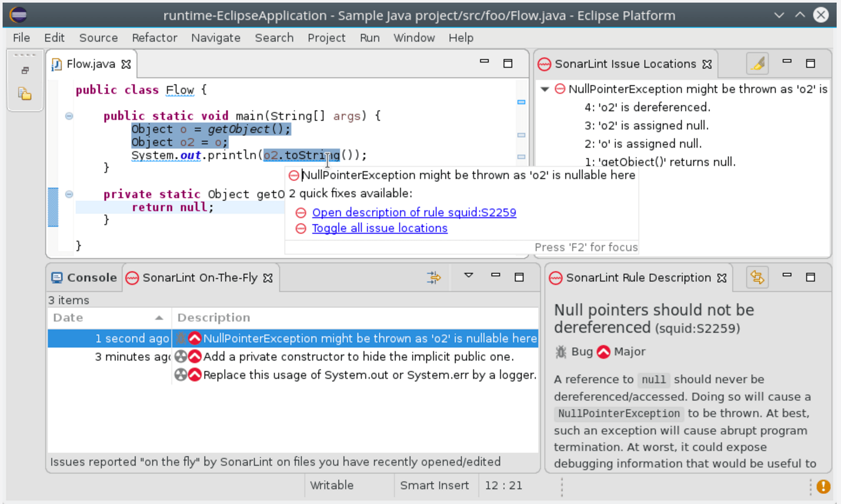Image resolution: width=841 pixels, height=504 pixels.
Task: Toggle Date column sort order in On-The-Fly view
Action: [x=109, y=317]
